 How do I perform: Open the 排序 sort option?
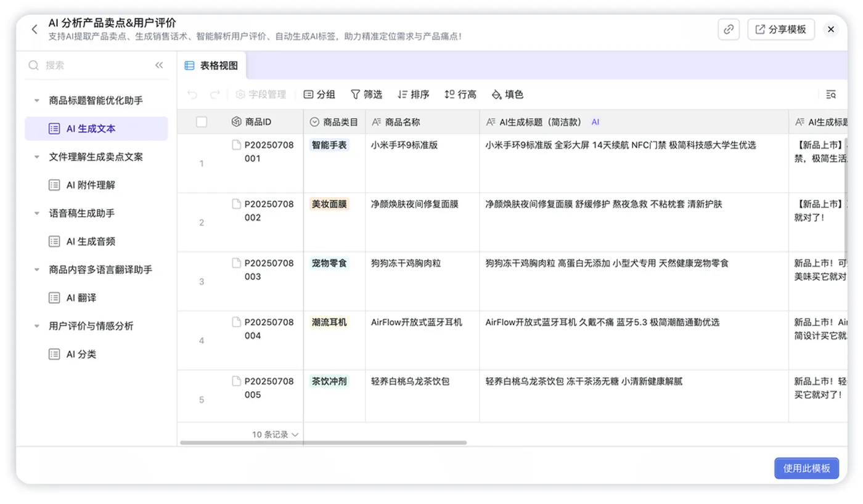pos(413,94)
